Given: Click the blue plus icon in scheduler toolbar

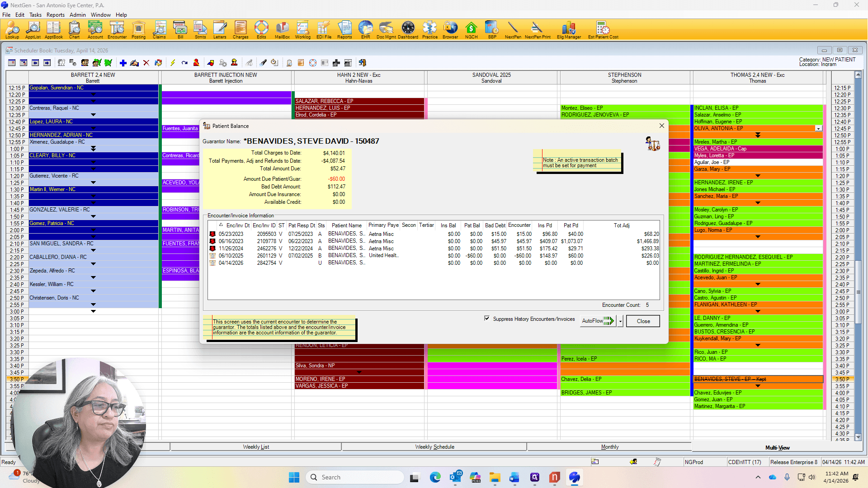Looking at the screenshot, I should tap(123, 63).
